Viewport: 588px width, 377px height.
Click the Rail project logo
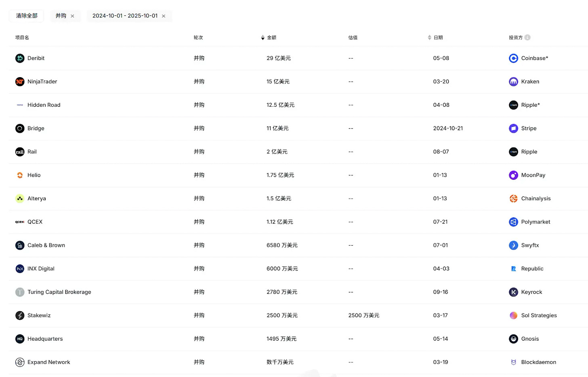20,152
